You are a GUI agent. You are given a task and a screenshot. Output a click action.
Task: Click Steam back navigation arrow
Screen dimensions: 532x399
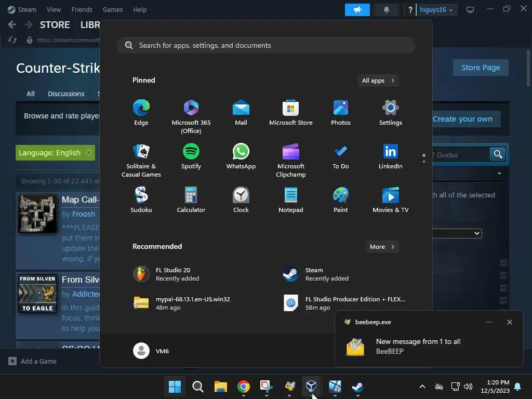(12, 24)
